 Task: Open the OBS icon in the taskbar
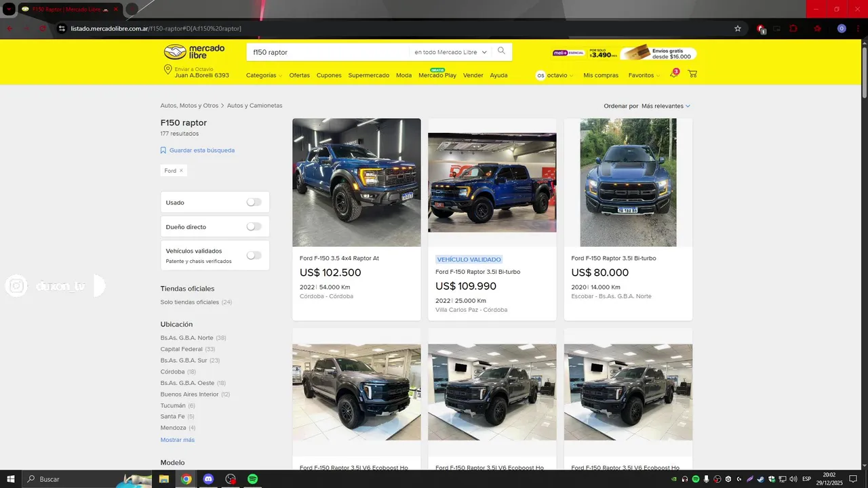231,479
